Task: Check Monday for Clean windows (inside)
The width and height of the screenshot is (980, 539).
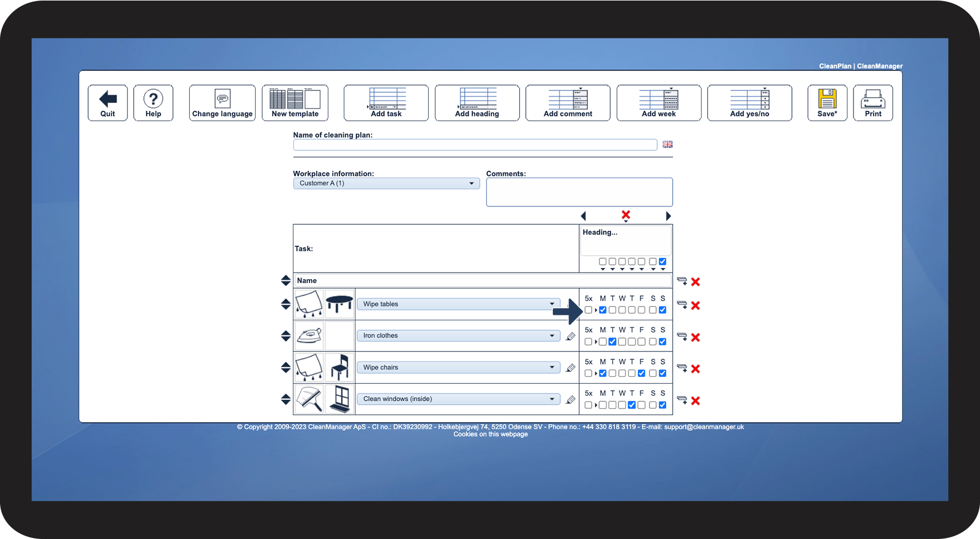Action: (603, 405)
